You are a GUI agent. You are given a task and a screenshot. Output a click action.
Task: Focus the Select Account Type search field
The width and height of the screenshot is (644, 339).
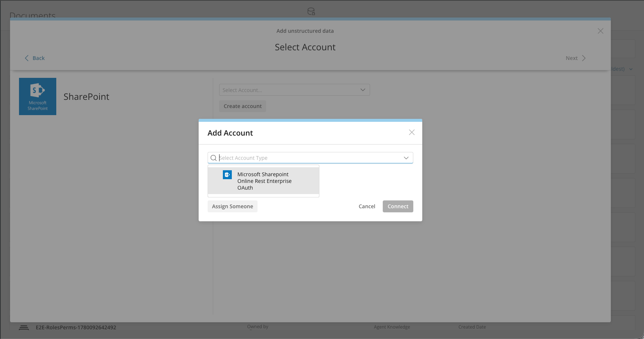[310, 158]
